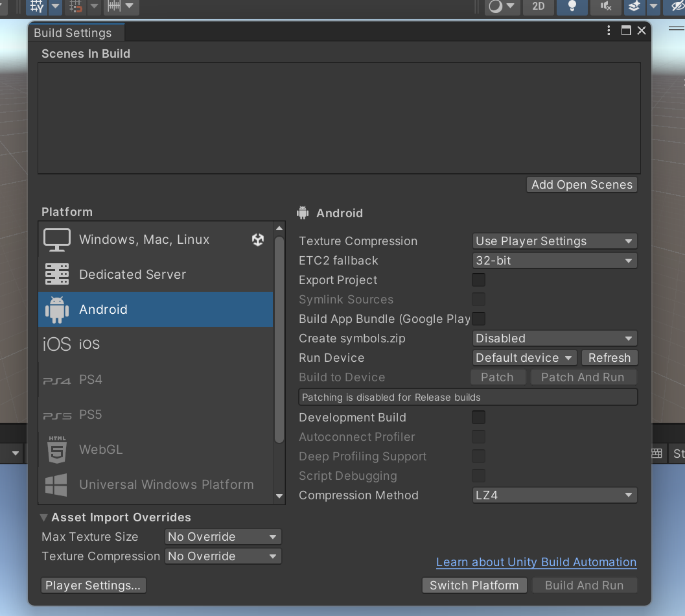Enable Build App Bundle checkbox
Image resolution: width=685 pixels, height=616 pixels.
click(478, 319)
